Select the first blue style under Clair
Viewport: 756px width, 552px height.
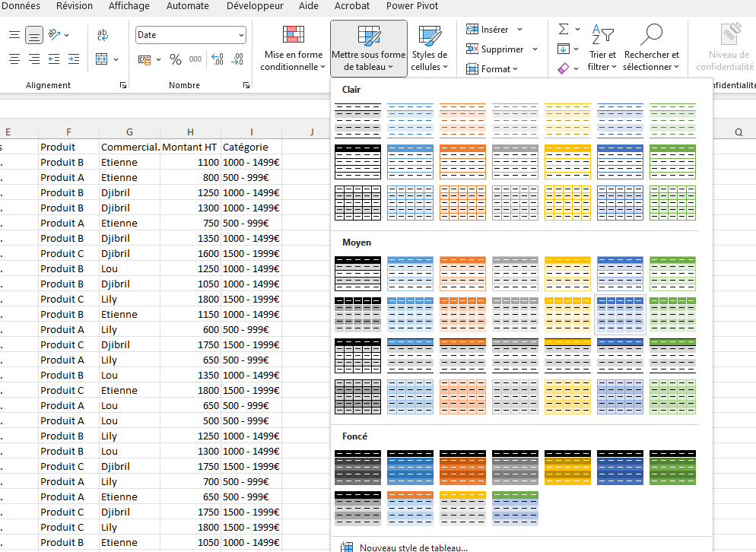pos(410,121)
